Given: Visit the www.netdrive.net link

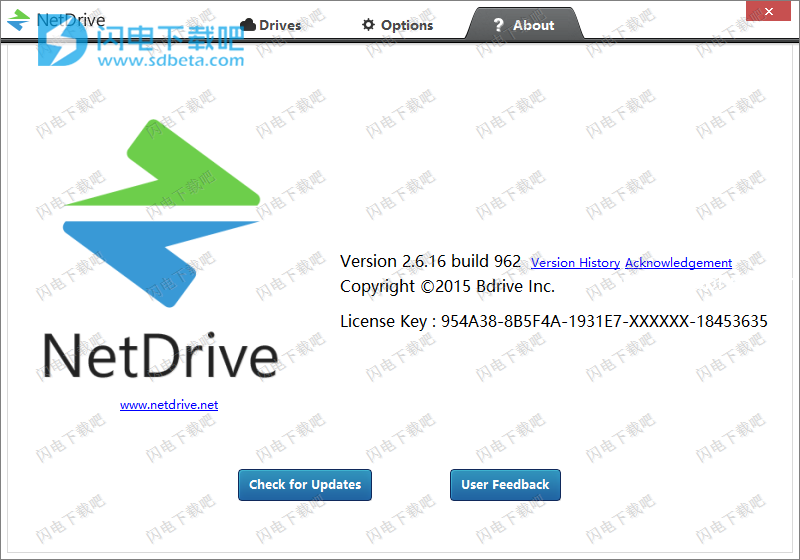Looking at the screenshot, I should [x=169, y=405].
